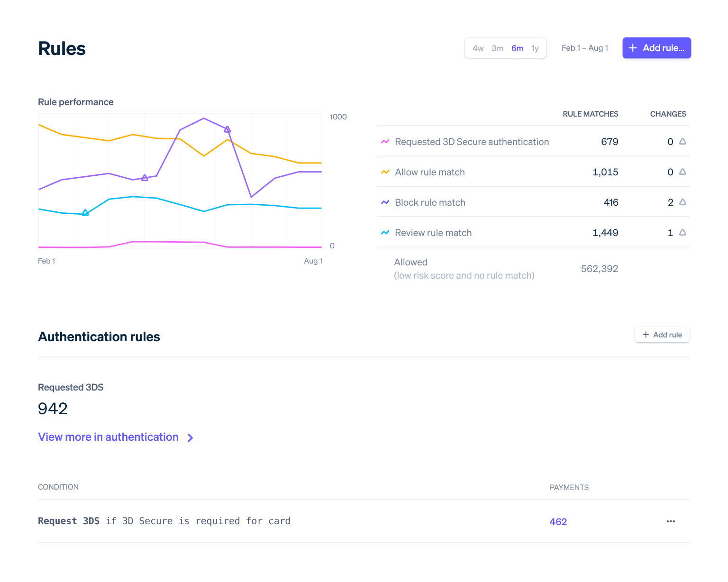Image resolution: width=728 pixels, height=582 pixels.
Task: Click the 942 Requested 3DS count
Action: click(53, 408)
